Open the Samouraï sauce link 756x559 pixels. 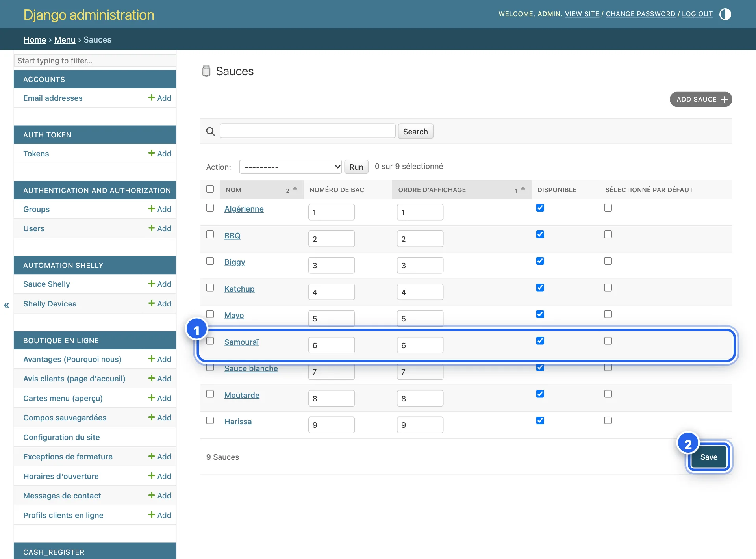(x=242, y=342)
